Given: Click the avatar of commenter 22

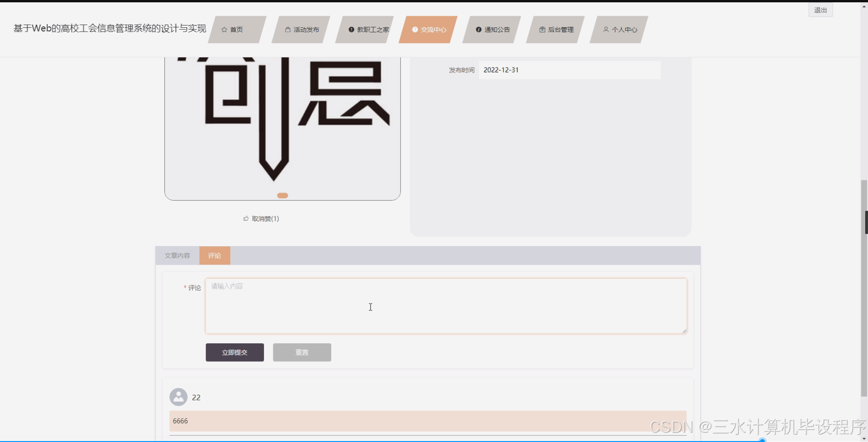Looking at the screenshot, I should (178, 397).
